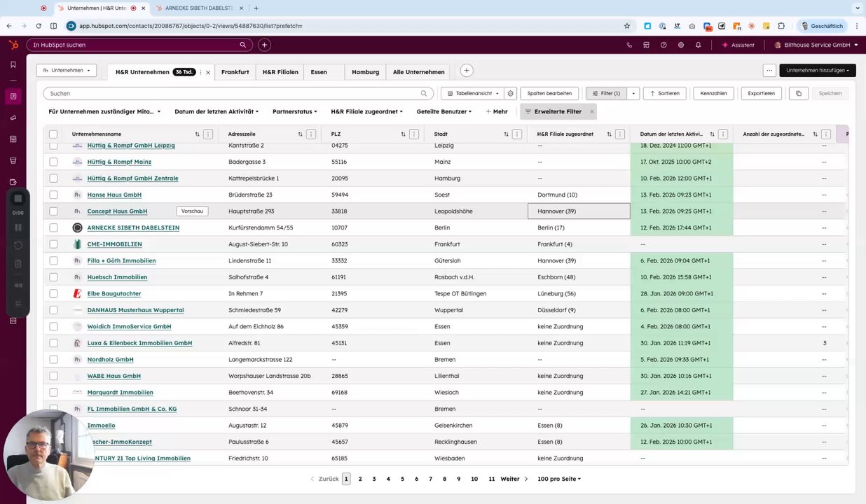The image size is (866, 504).
Task: Open Adresszeile column options menu
Action: click(311, 134)
